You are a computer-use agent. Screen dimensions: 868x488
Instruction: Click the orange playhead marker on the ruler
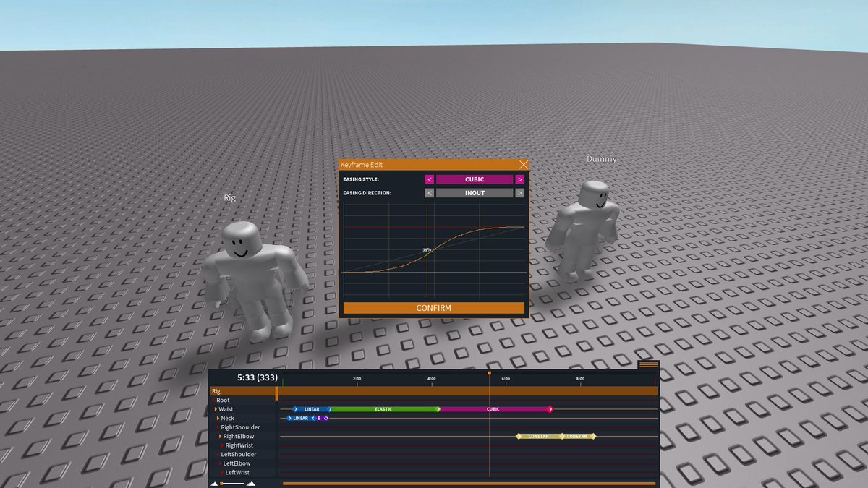pyautogui.click(x=490, y=373)
